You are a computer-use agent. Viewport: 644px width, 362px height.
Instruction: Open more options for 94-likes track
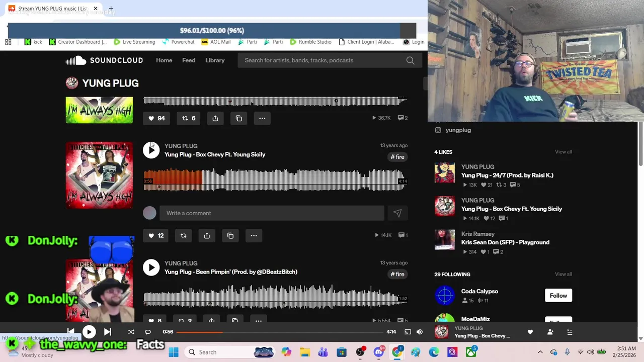tap(262, 118)
